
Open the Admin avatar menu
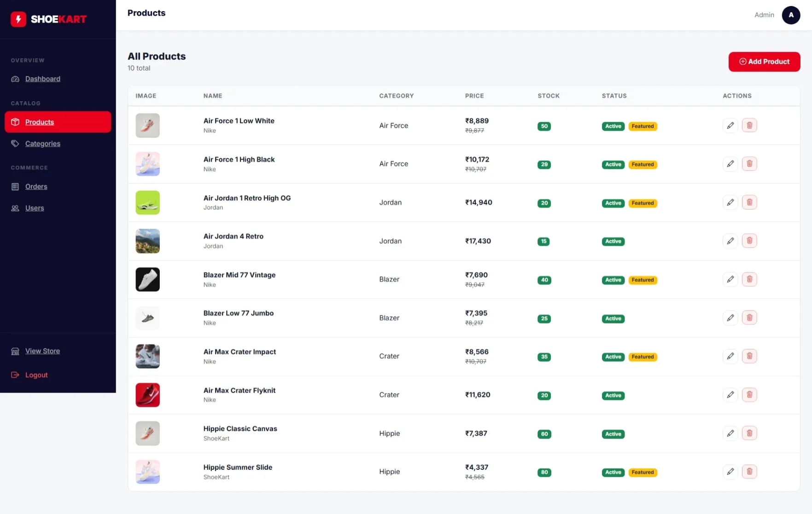click(791, 15)
